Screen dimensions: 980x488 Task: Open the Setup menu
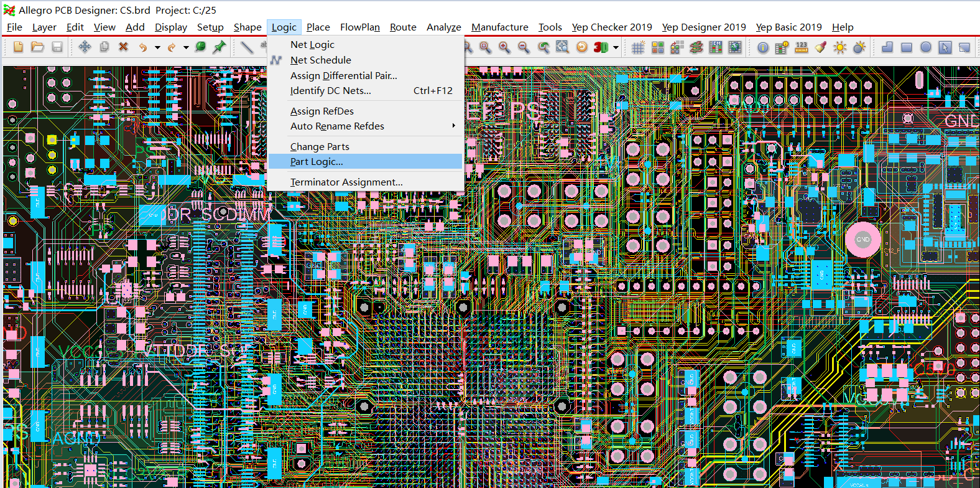(x=210, y=27)
